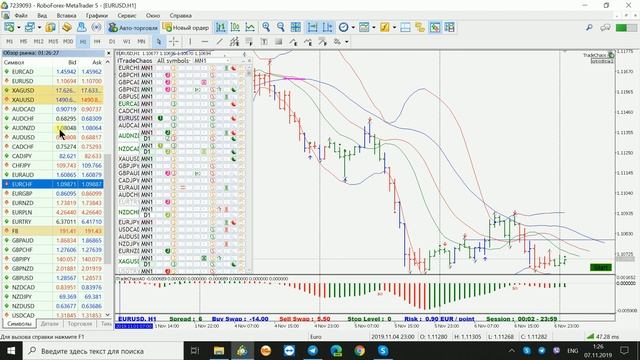Select the horizontal line drawing tool

205,42
